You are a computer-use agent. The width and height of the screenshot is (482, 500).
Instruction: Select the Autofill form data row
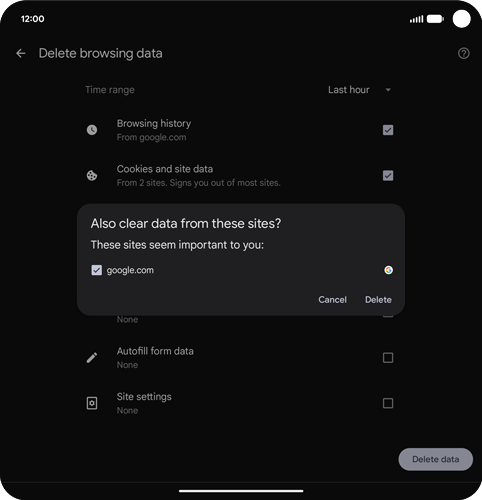[239, 358]
